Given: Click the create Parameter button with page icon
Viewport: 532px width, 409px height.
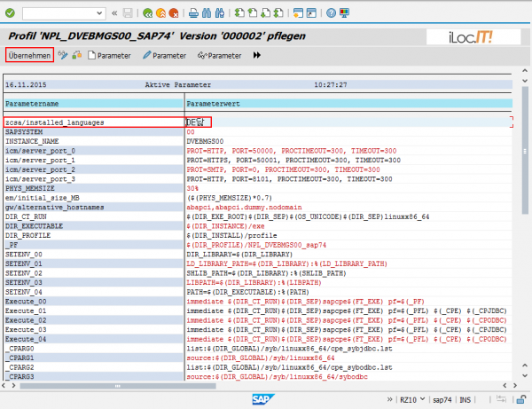Looking at the screenshot, I should pos(109,55).
